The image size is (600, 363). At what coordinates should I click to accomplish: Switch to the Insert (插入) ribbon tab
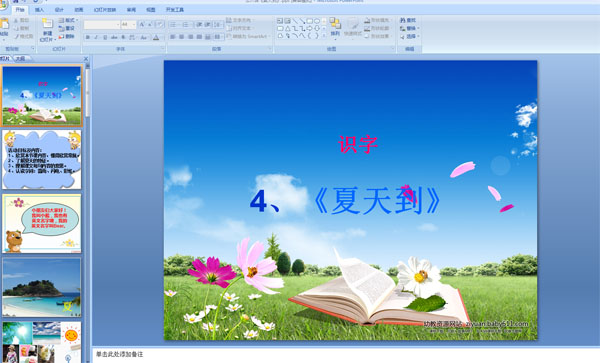(x=39, y=10)
